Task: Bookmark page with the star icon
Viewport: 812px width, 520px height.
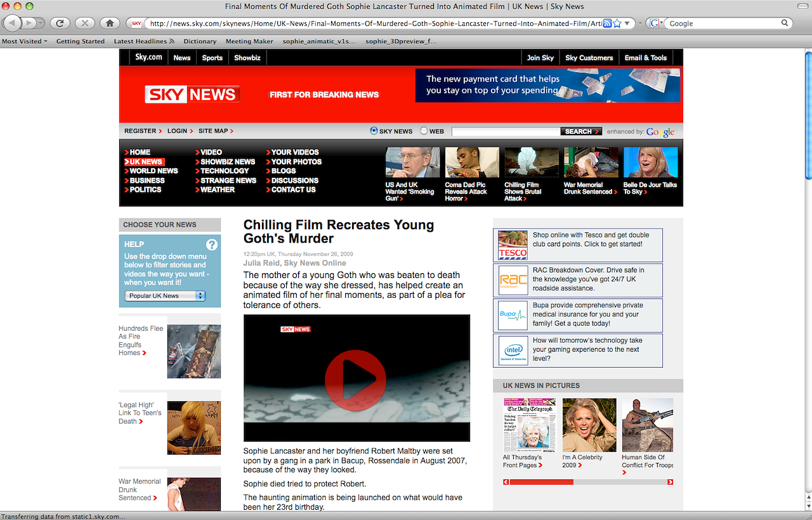Action: click(x=617, y=23)
